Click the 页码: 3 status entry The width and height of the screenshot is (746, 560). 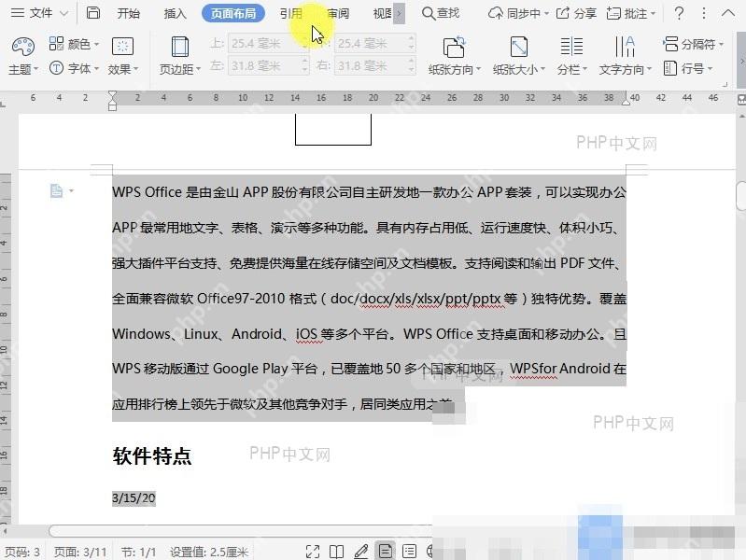pos(21,552)
